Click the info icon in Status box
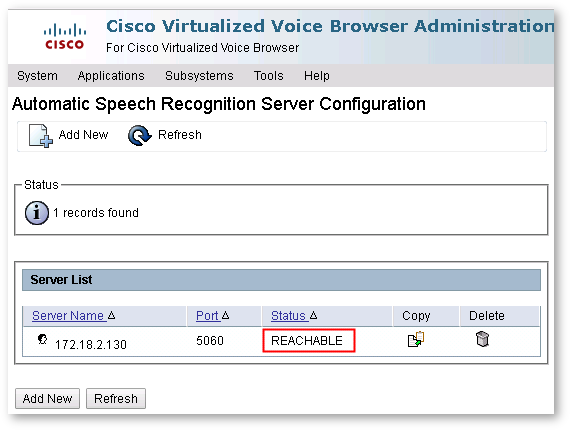The width and height of the screenshot is (570, 430). (x=37, y=213)
